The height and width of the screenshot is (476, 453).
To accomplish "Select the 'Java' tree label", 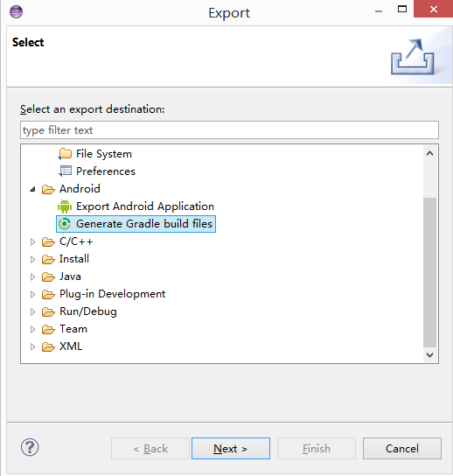I will (x=70, y=276).
